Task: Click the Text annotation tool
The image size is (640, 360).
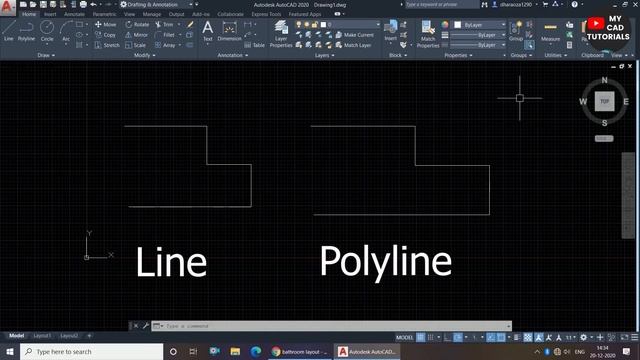Action: [207, 31]
